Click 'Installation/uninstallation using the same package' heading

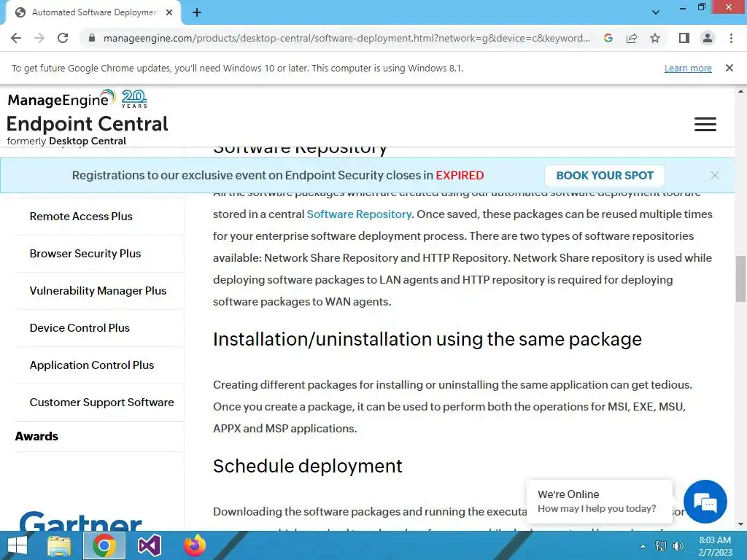427,340
